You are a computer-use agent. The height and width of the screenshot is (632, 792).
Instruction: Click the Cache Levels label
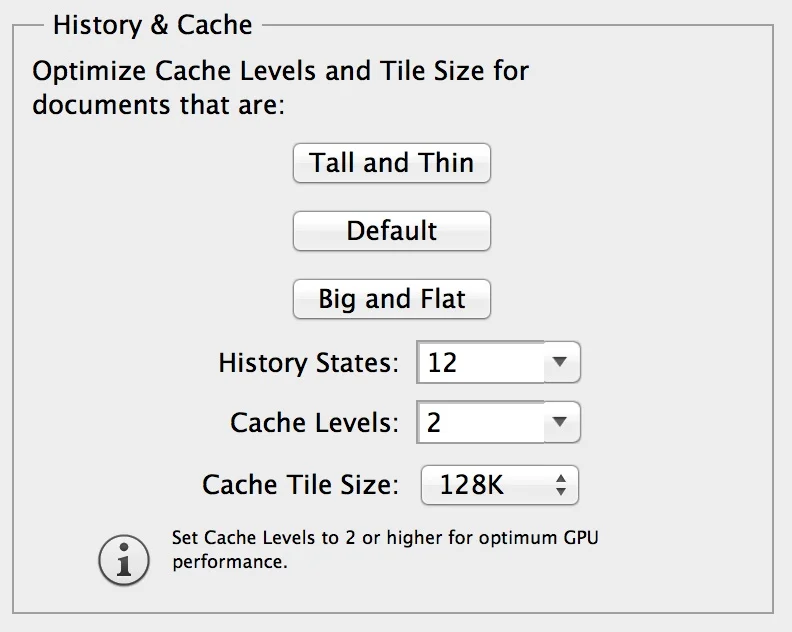[314, 422]
